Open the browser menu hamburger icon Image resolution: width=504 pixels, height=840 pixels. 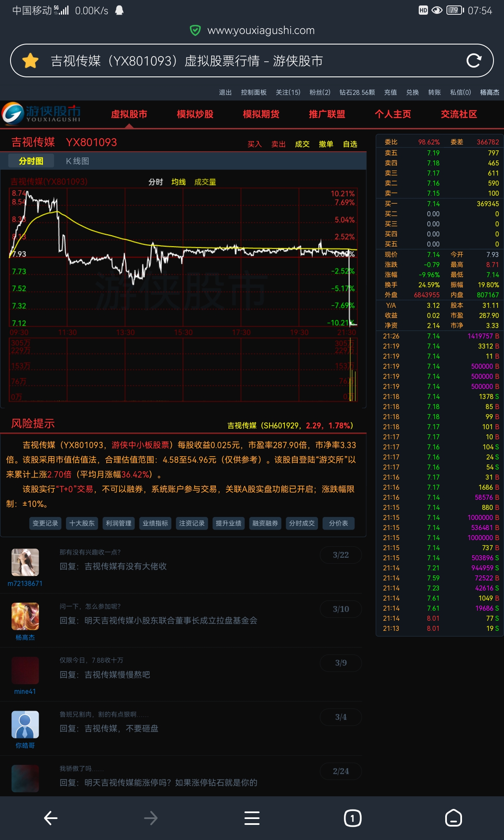pos(252,818)
